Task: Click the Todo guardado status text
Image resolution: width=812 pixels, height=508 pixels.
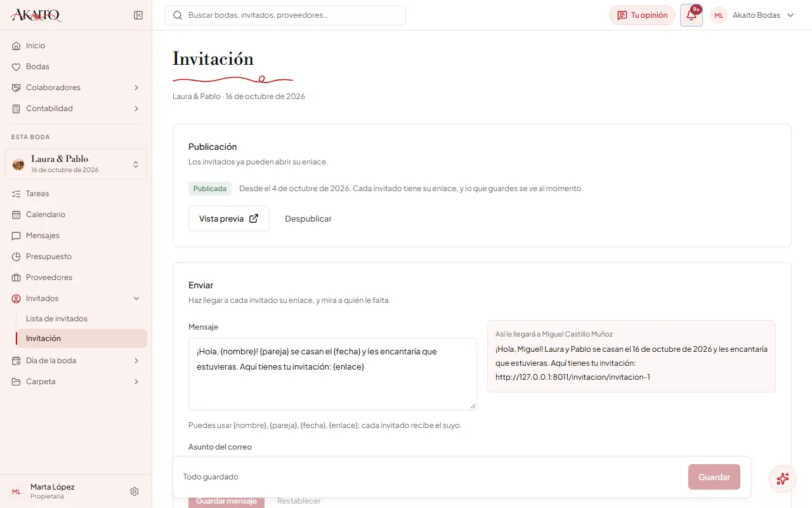Action: pos(211,477)
